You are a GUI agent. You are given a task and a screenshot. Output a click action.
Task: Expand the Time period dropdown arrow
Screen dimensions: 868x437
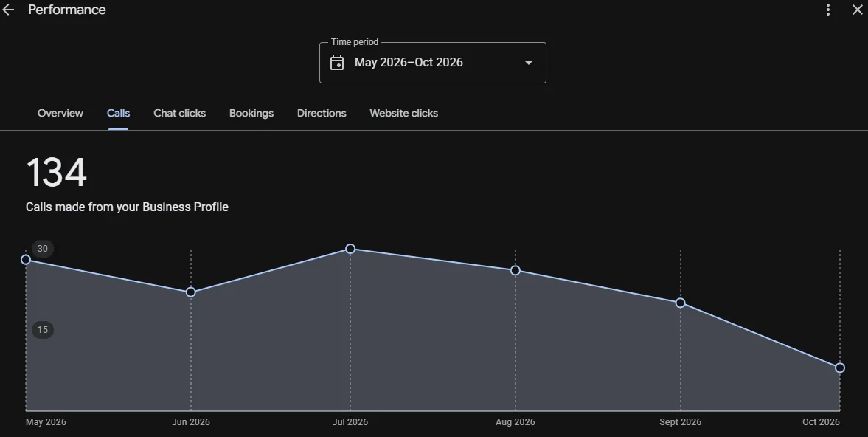click(529, 63)
